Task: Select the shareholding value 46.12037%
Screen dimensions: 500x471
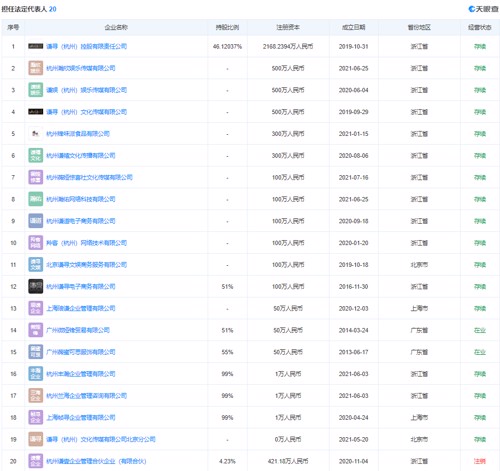Action: pyautogui.click(x=227, y=46)
